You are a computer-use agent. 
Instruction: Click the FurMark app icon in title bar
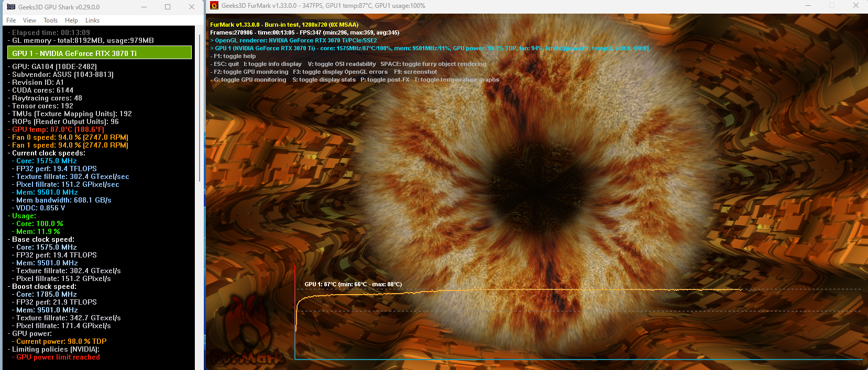point(214,6)
